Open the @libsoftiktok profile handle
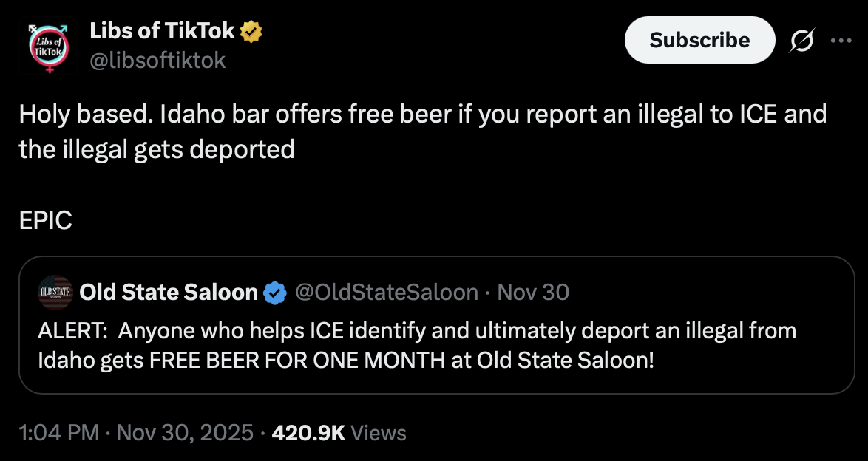Image resolution: width=868 pixels, height=461 pixels. (156, 61)
